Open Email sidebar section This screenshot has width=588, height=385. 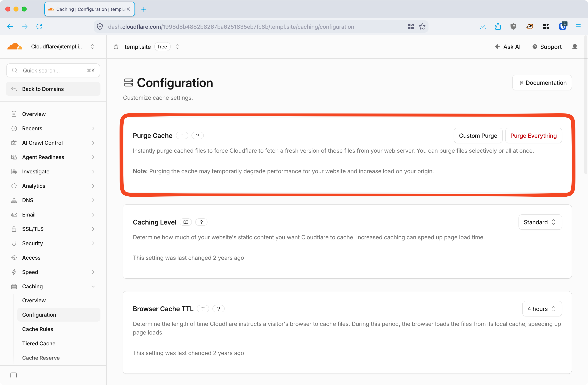53,214
